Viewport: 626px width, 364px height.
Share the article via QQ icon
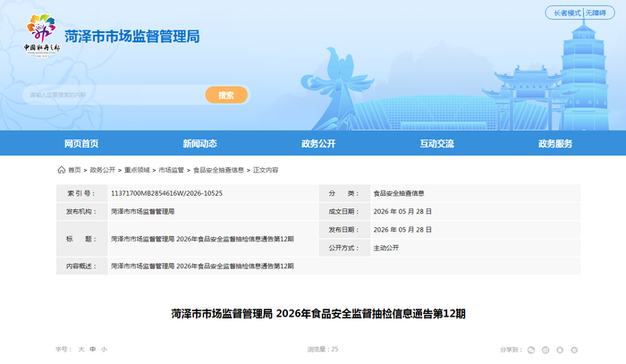pyautogui.click(x=560, y=350)
